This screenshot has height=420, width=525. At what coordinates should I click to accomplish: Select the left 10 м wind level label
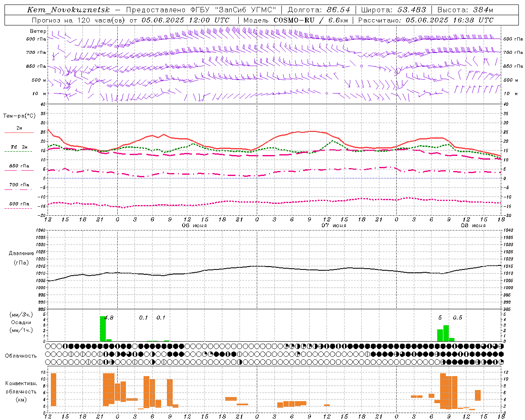tap(39, 94)
